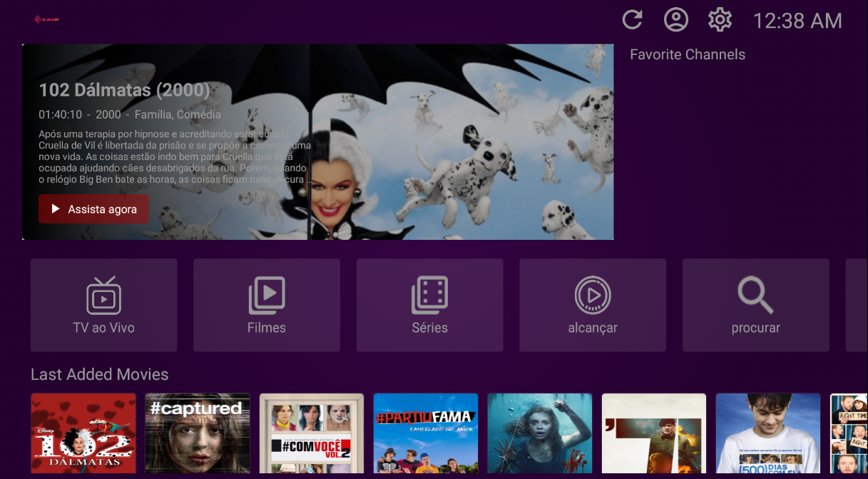Click the Favorite Channels heading
The height and width of the screenshot is (479, 868).
[688, 55]
